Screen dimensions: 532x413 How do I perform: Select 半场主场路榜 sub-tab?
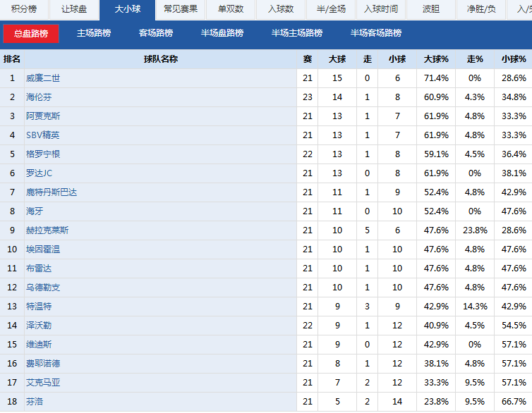297,33
